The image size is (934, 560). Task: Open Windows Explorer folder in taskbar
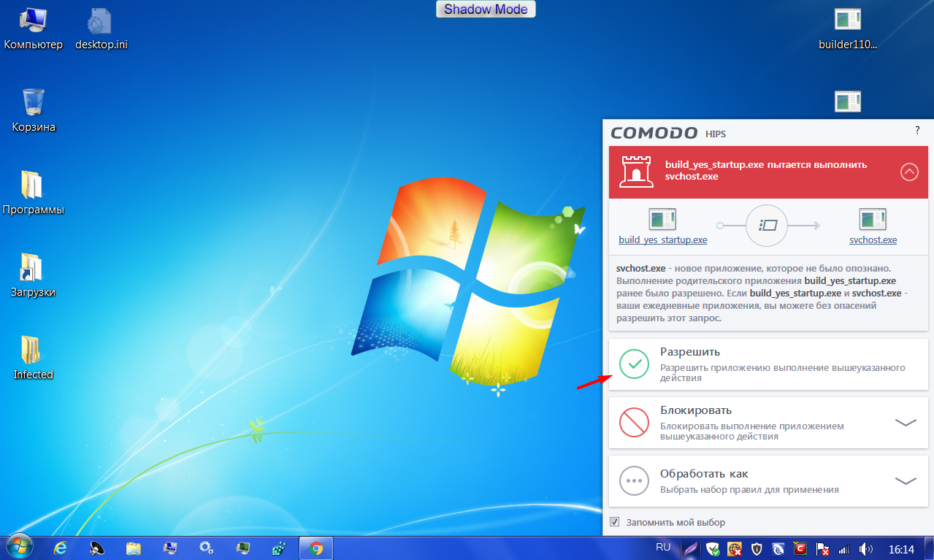(x=134, y=548)
